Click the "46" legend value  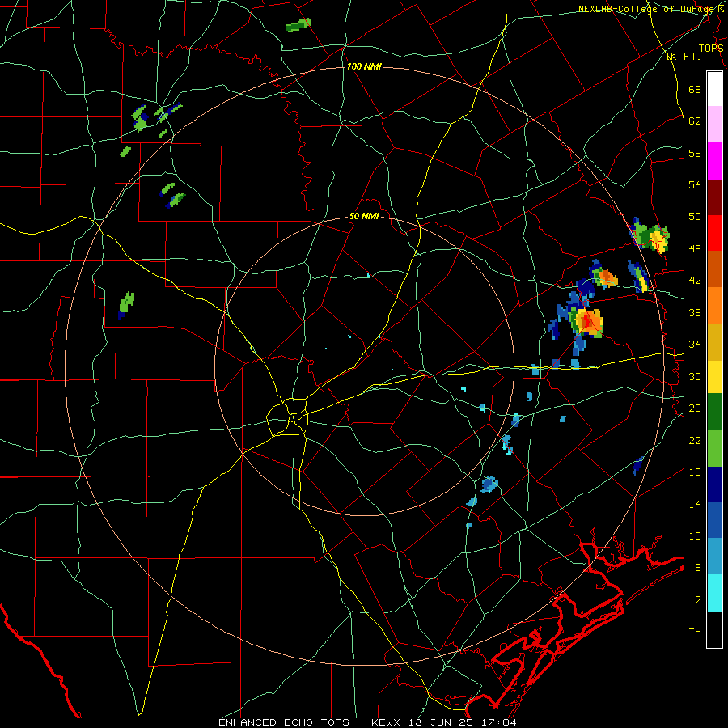695,249
